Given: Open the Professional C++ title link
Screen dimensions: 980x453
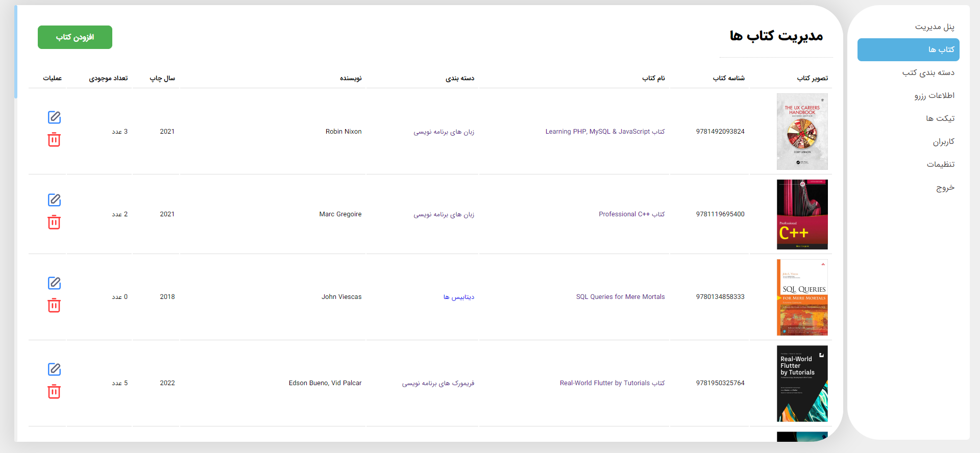Looking at the screenshot, I should pyautogui.click(x=632, y=214).
